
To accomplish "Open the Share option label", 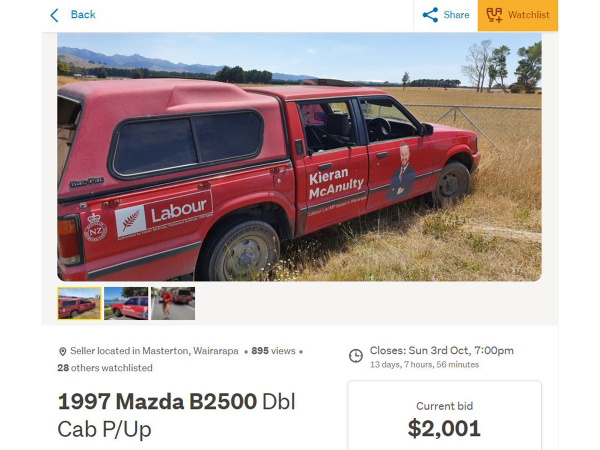I will pyautogui.click(x=456, y=15).
